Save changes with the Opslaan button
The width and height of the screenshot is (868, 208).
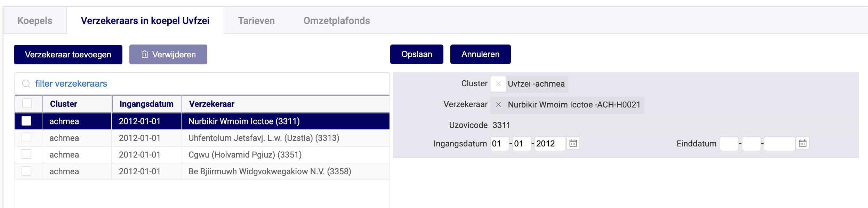(x=417, y=54)
